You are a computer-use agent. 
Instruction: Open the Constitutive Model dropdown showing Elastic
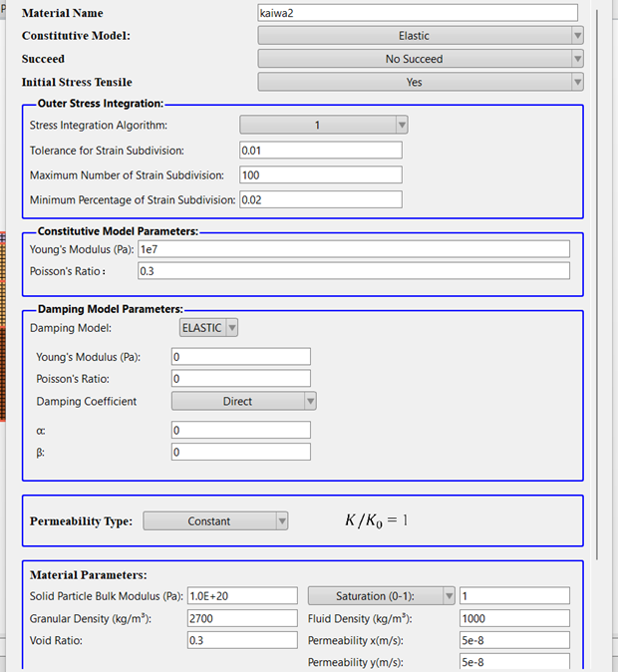tap(421, 36)
